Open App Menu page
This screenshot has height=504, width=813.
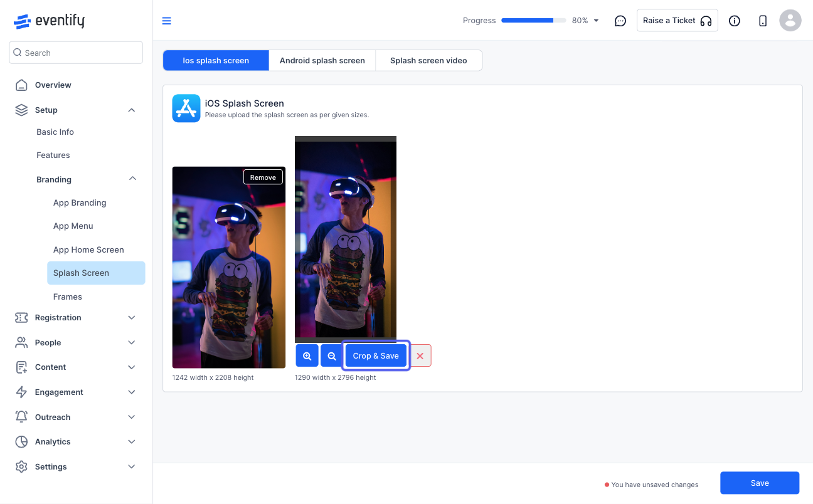coord(73,226)
